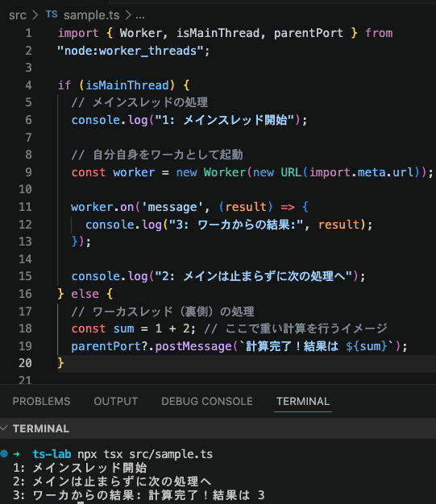Click terminal output '2: メインは止まらずに次の処理へ'

[x=112, y=481]
